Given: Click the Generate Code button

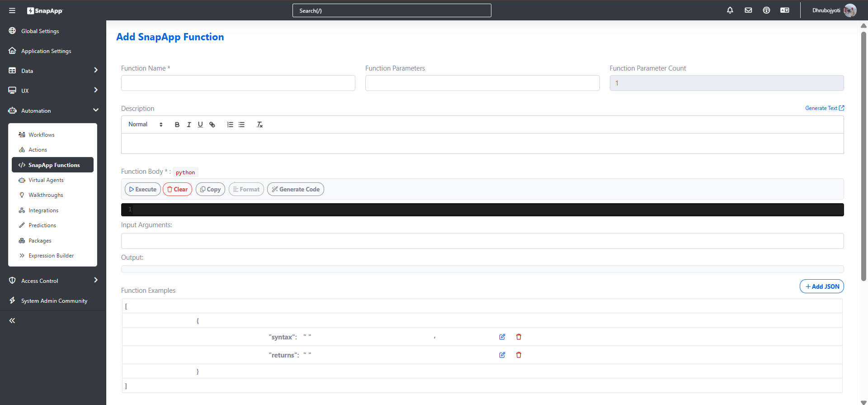Looking at the screenshot, I should click(x=296, y=189).
